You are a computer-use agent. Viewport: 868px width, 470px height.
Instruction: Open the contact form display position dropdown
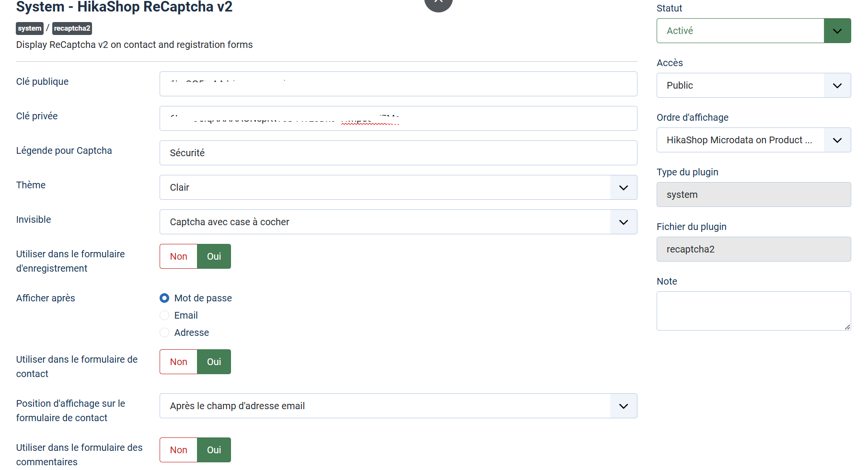(x=398, y=406)
